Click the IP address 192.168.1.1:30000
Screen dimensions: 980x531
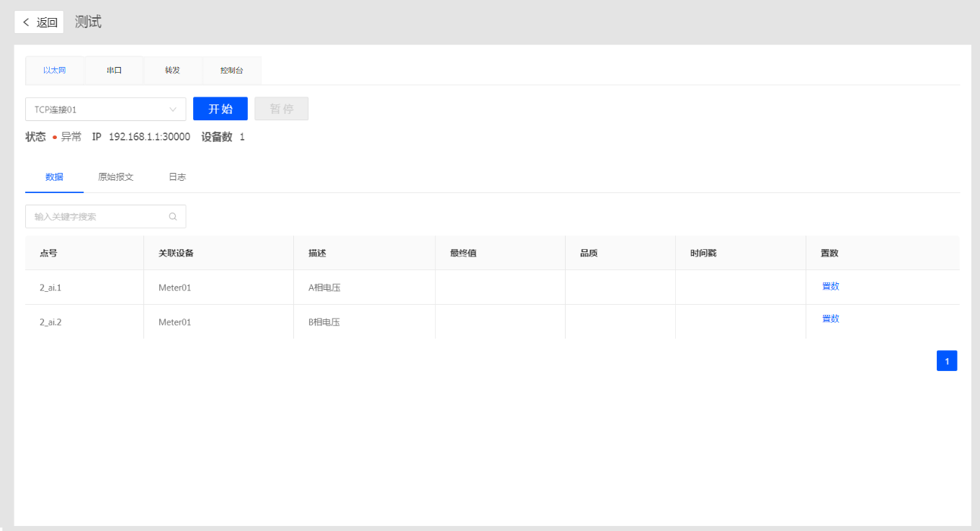click(149, 137)
